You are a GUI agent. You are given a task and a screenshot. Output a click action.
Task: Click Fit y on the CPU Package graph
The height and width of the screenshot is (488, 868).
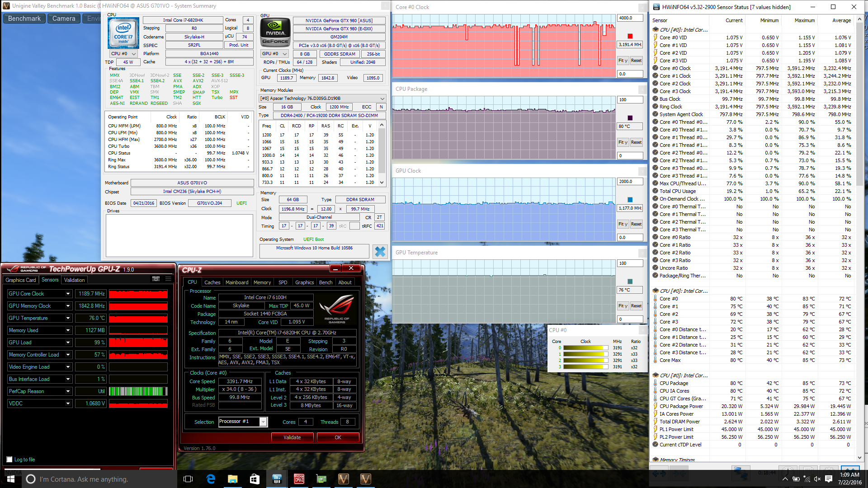623,142
